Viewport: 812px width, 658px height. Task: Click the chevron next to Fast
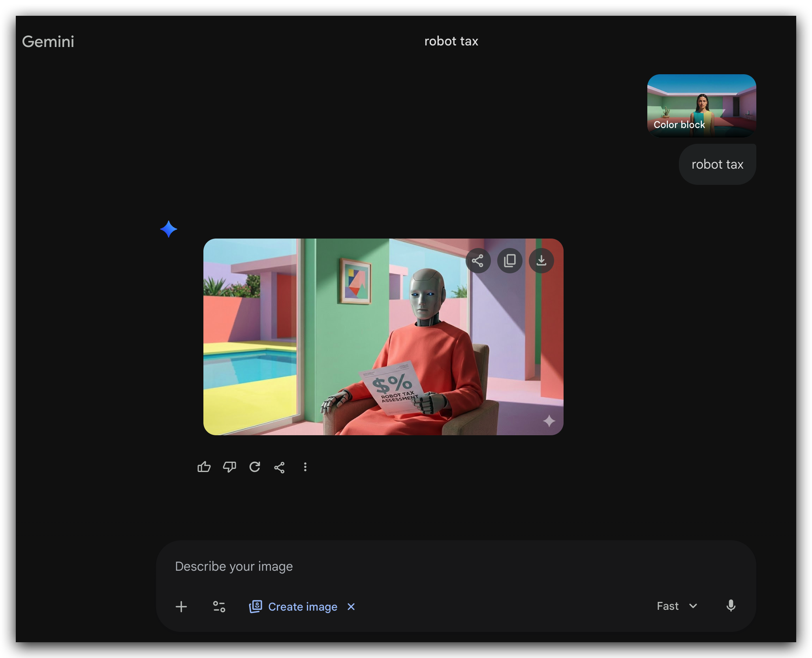693,606
